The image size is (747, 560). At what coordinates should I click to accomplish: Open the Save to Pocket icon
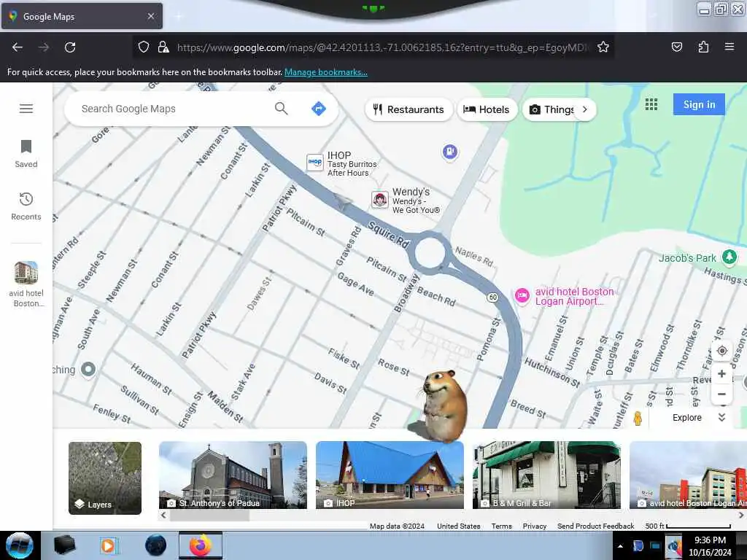pos(676,47)
